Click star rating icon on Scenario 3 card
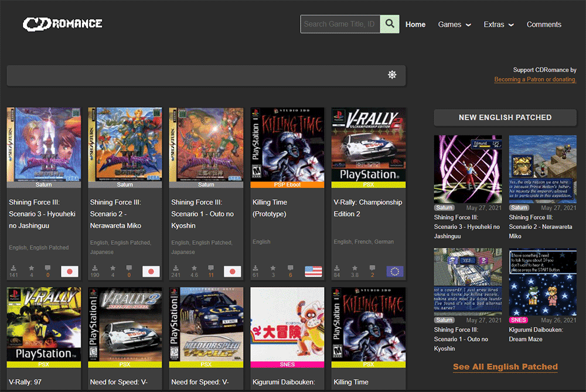The height and width of the screenshot is (392, 586). (32, 268)
